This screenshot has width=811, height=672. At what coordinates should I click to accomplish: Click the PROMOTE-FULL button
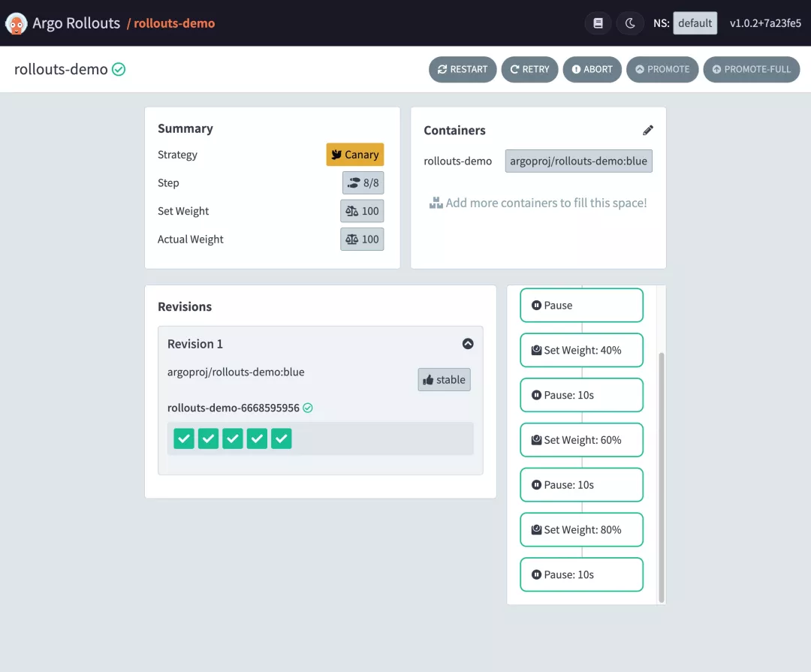coord(752,69)
